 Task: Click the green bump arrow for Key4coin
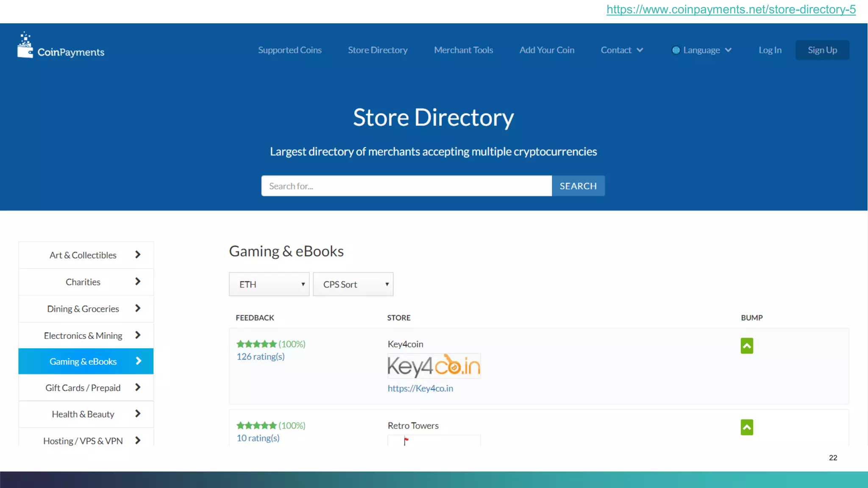tap(747, 346)
